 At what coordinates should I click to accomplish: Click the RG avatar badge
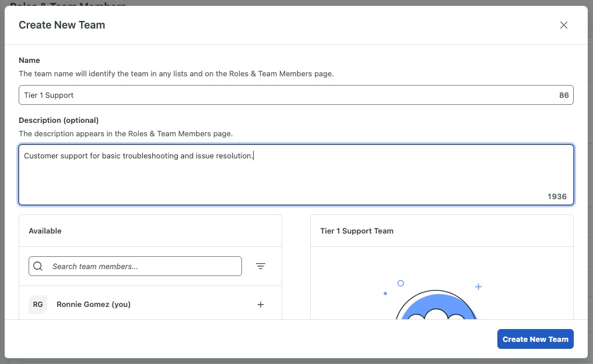pyautogui.click(x=38, y=305)
